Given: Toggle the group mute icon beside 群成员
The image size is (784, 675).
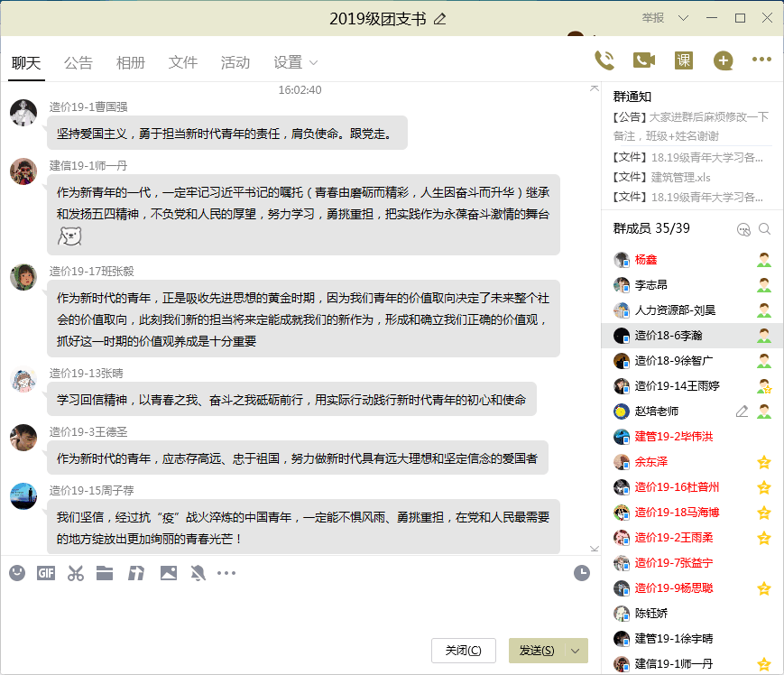Looking at the screenshot, I should [x=743, y=229].
